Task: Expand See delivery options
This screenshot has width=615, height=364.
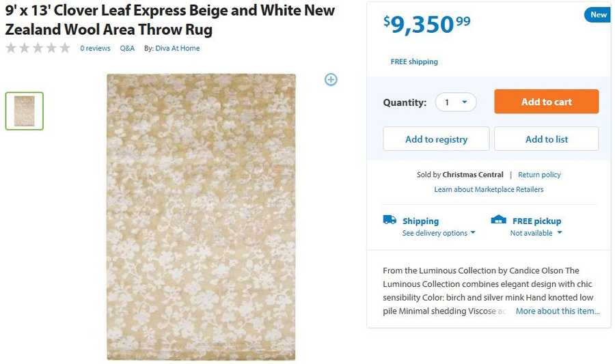Action: [438, 233]
